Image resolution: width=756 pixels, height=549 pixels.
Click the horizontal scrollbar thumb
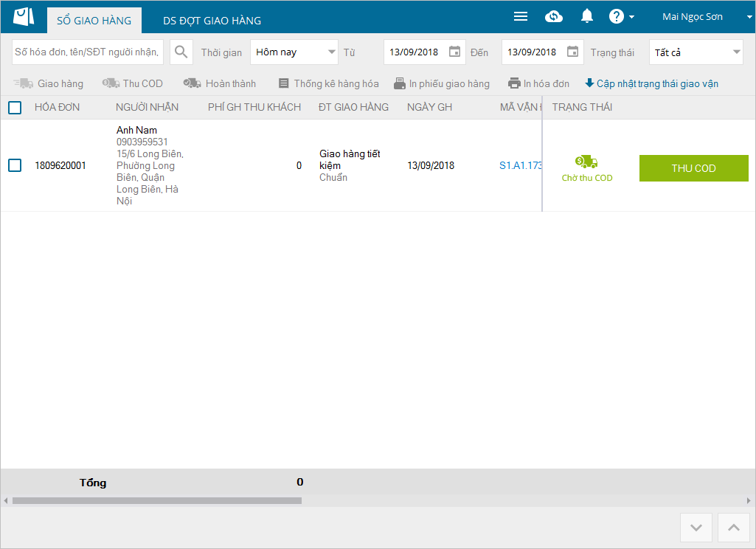coord(157,501)
